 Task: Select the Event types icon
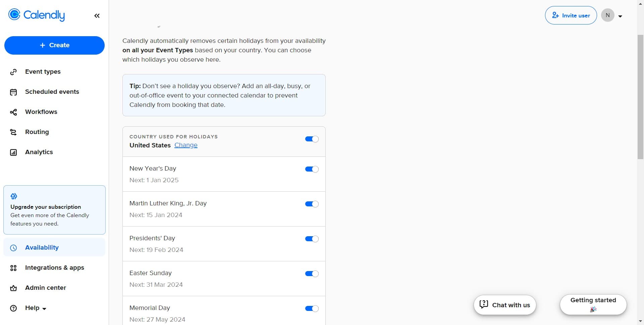[x=13, y=72]
